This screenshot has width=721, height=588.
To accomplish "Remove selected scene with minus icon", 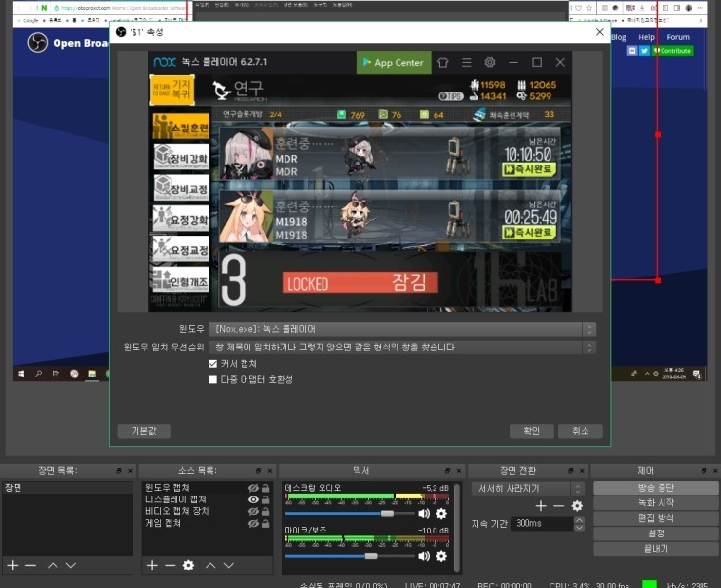I will coord(31,565).
